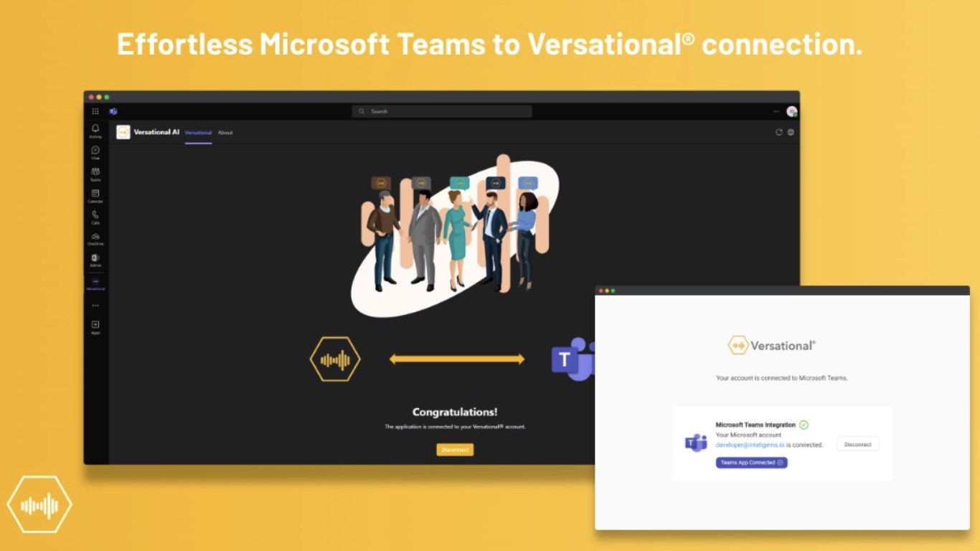980x551 pixels.
Task: Click green checkmark beside Microsoft Teams Integration
Action: (804, 425)
